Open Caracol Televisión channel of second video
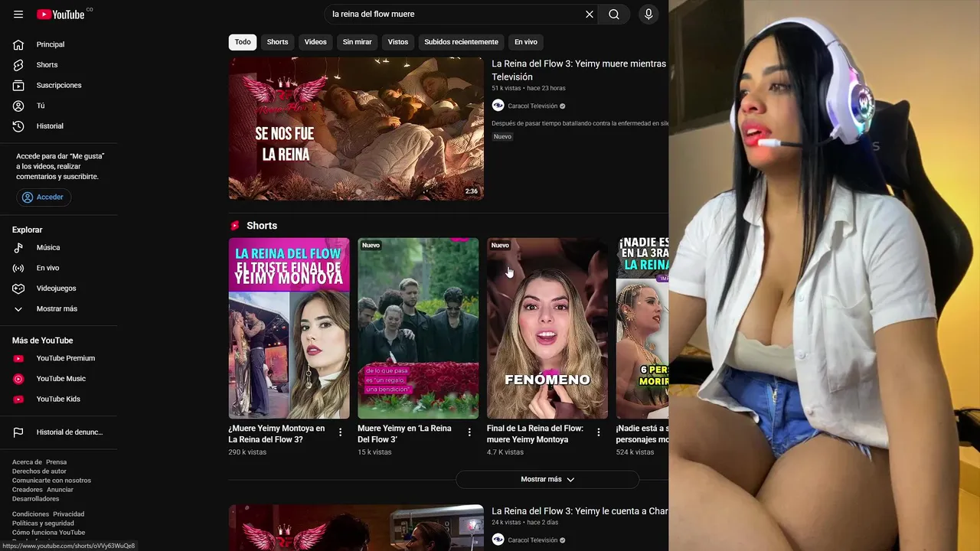Screen dimensions: 980x551 click(x=532, y=540)
